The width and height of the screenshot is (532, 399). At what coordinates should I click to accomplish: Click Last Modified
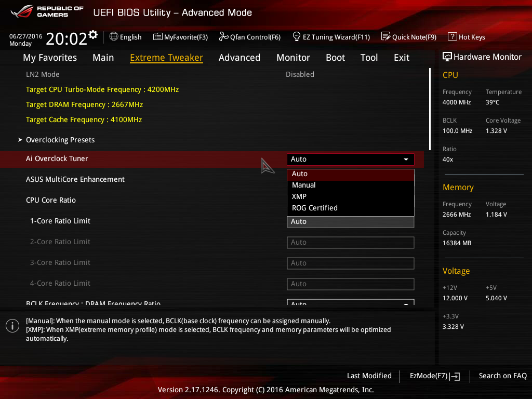(x=369, y=376)
